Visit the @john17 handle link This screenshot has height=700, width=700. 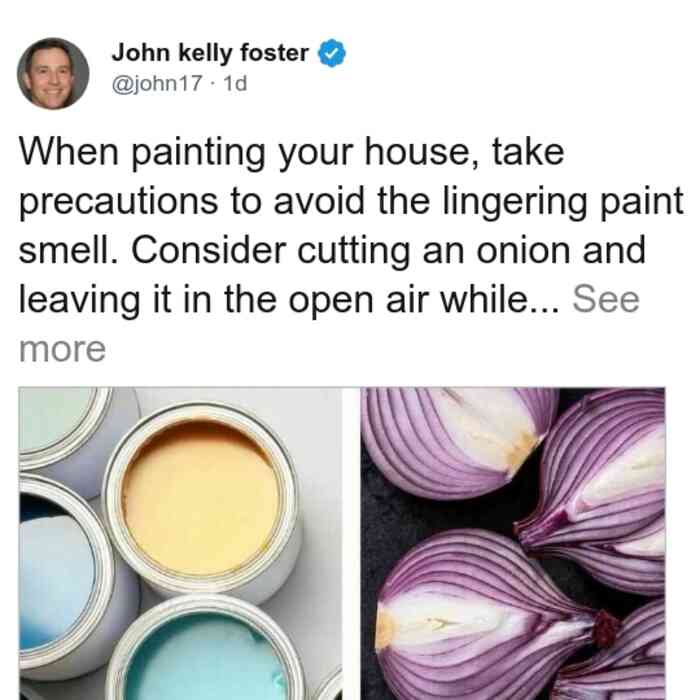tap(157, 83)
